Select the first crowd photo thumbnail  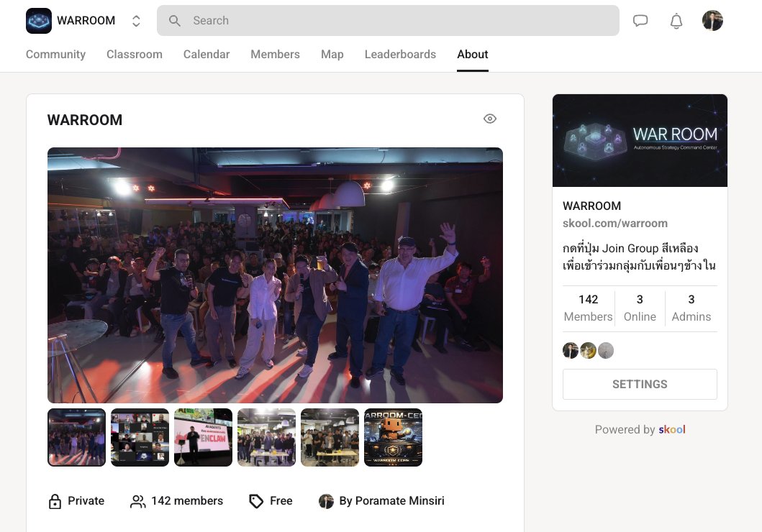77,437
